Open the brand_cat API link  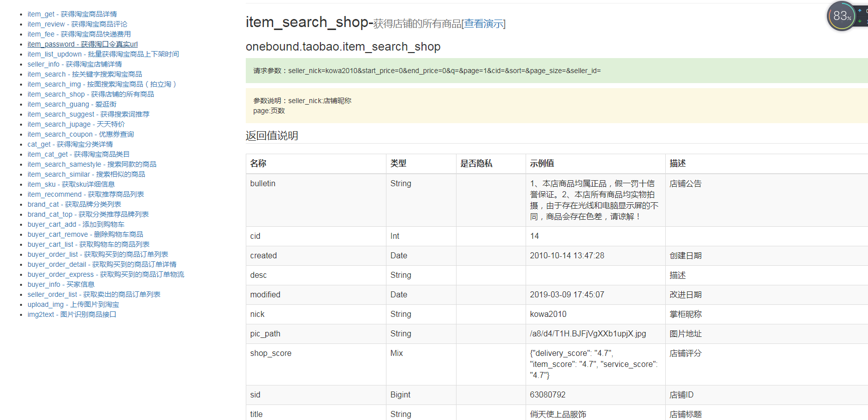click(74, 204)
